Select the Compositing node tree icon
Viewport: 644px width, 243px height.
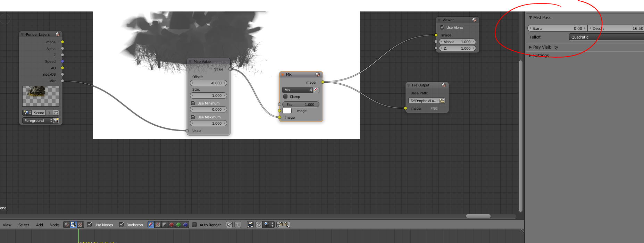click(x=73, y=225)
